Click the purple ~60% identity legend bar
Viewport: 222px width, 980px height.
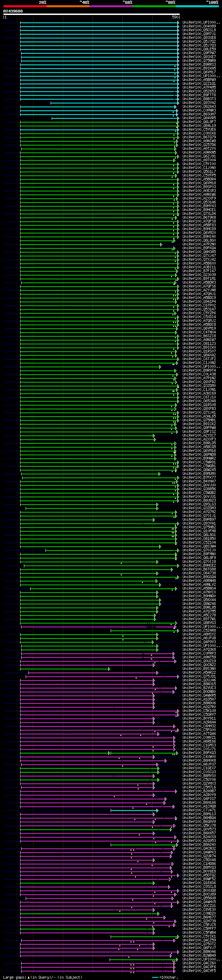[x=111, y=6]
